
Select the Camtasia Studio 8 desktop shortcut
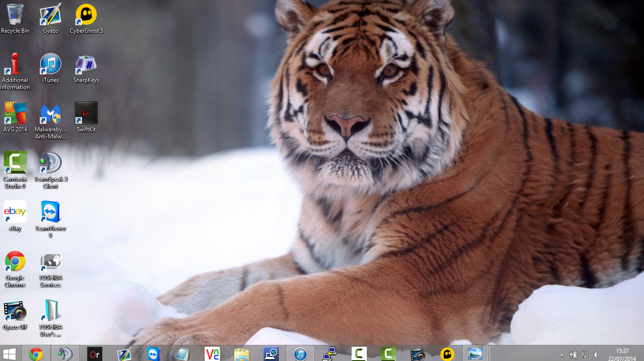(15, 170)
